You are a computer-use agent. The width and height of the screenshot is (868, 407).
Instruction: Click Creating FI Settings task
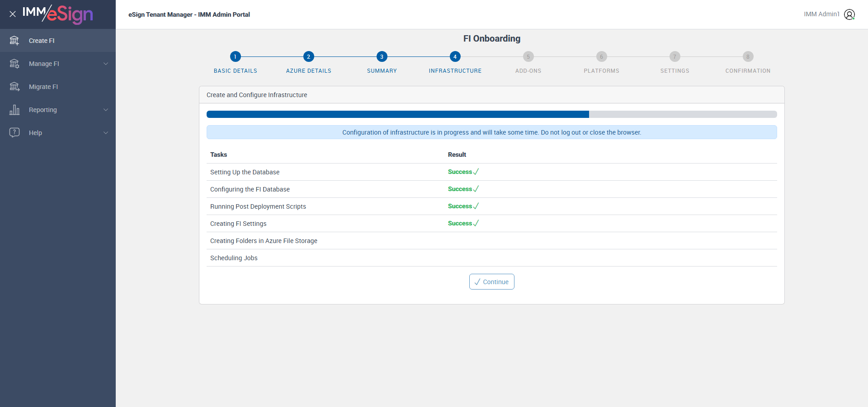[x=238, y=224]
